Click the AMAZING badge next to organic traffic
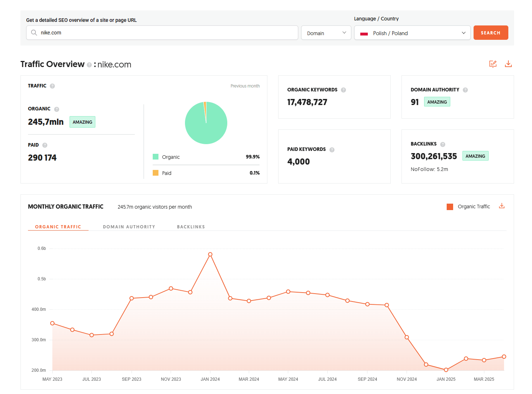The image size is (532, 394). 82,122
